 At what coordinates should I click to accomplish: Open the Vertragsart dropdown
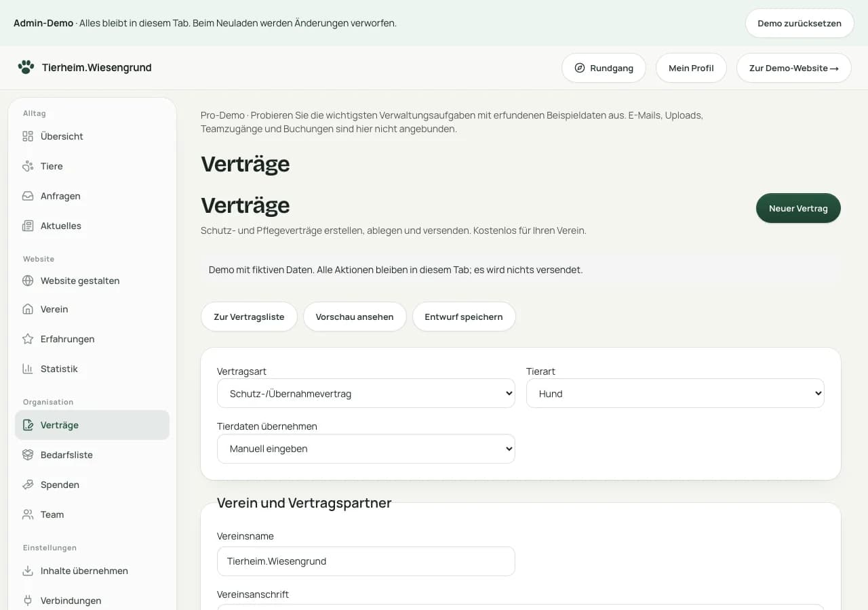(366, 393)
